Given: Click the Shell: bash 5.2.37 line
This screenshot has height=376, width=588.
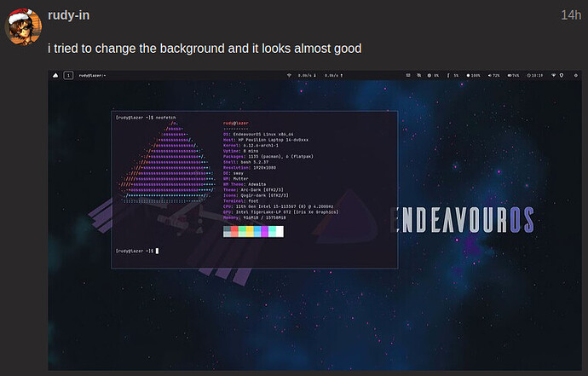Looking at the screenshot, I should [245, 162].
